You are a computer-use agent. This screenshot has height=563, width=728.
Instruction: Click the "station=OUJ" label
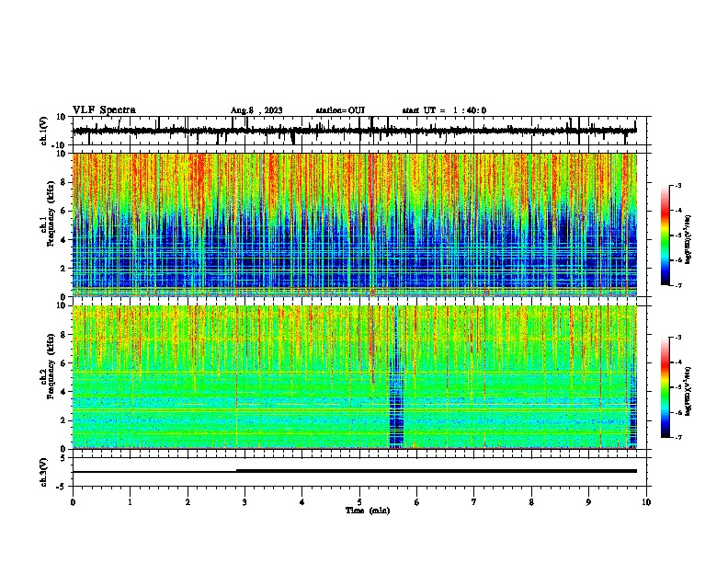tap(340, 110)
